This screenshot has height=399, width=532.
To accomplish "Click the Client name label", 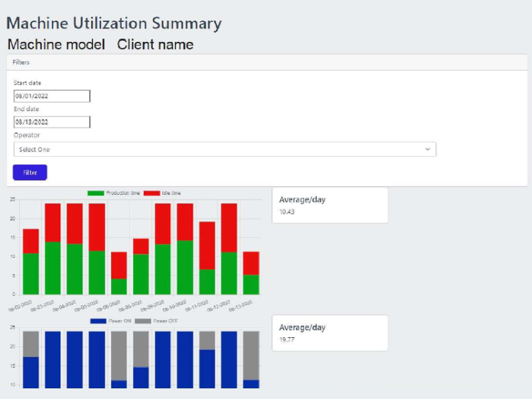I will click(155, 45).
